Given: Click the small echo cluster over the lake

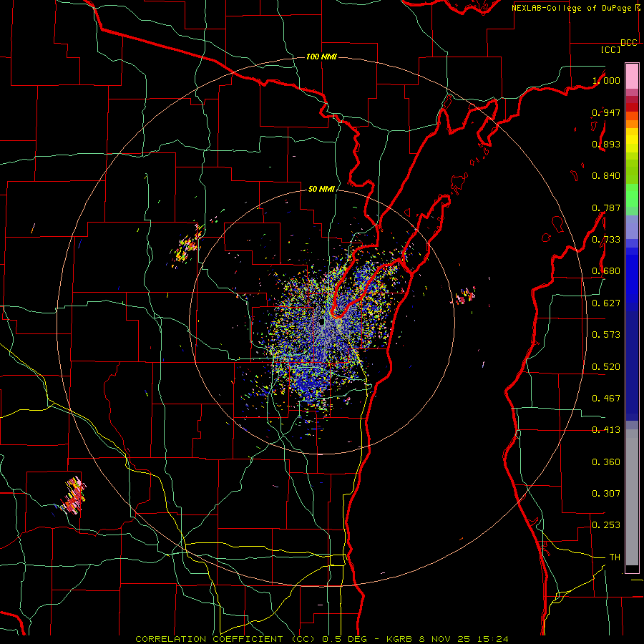Looking at the screenshot, I should pyautogui.click(x=464, y=296).
